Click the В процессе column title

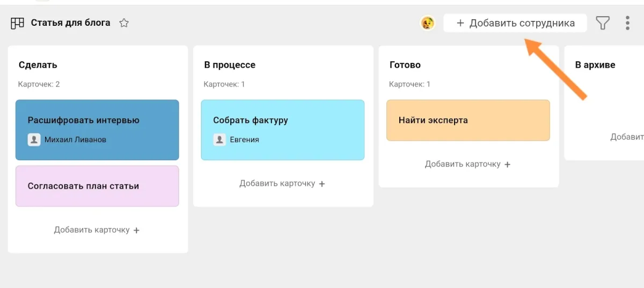[x=230, y=65]
